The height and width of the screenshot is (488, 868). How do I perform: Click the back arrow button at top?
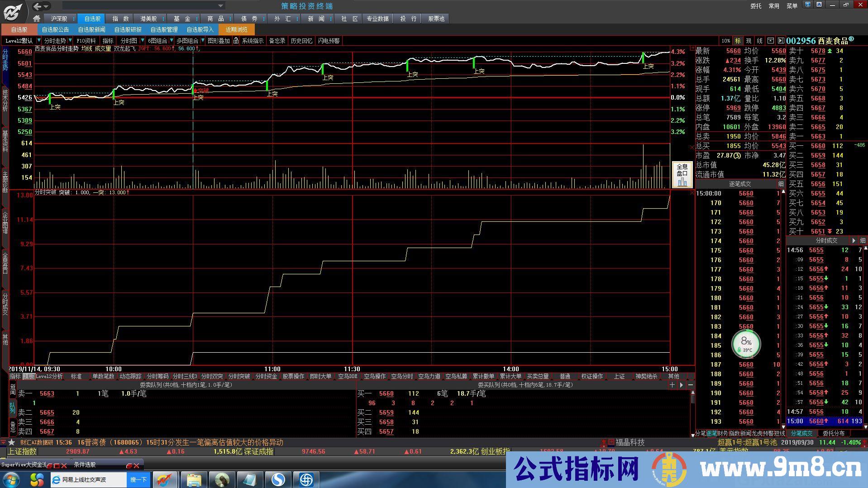[x=38, y=6]
